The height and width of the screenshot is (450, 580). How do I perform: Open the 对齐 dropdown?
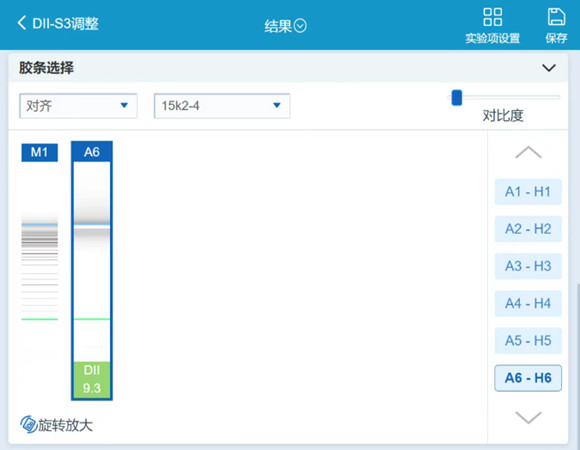tap(78, 106)
